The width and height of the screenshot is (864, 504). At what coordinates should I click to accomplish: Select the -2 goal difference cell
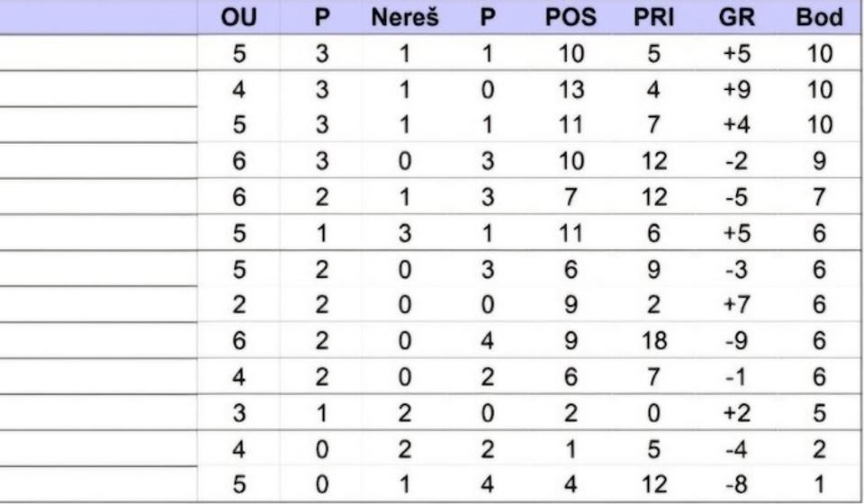point(737,161)
